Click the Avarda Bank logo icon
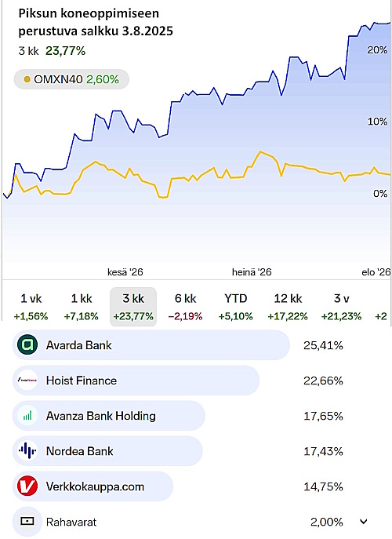The height and width of the screenshot is (539, 392). (27, 344)
